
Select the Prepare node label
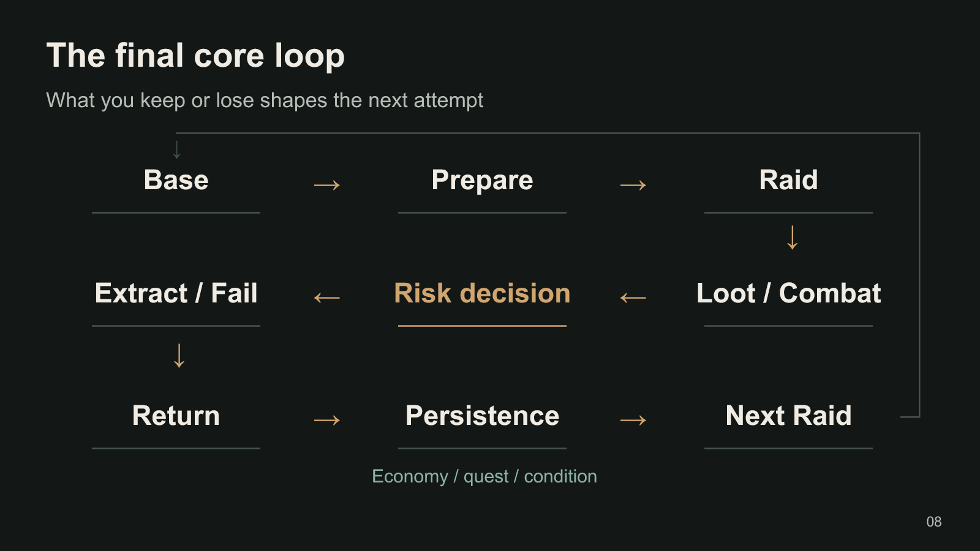pyautogui.click(x=483, y=180)
